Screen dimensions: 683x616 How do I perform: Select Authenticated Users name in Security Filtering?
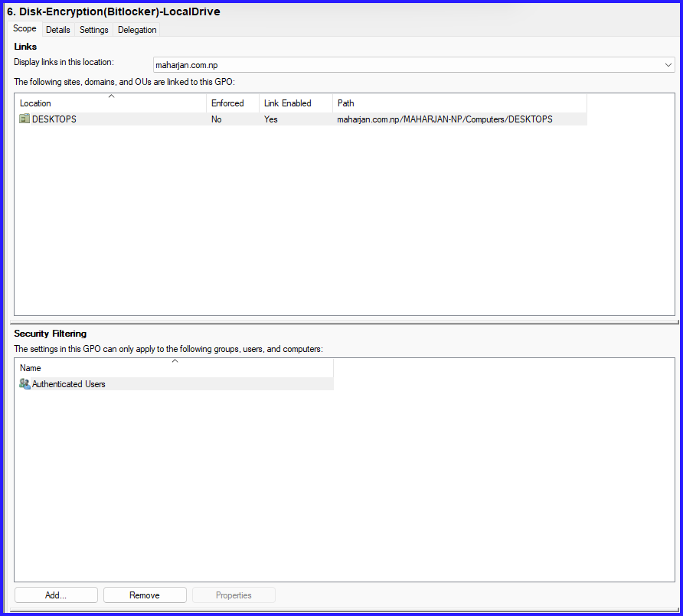click(69, 384)
